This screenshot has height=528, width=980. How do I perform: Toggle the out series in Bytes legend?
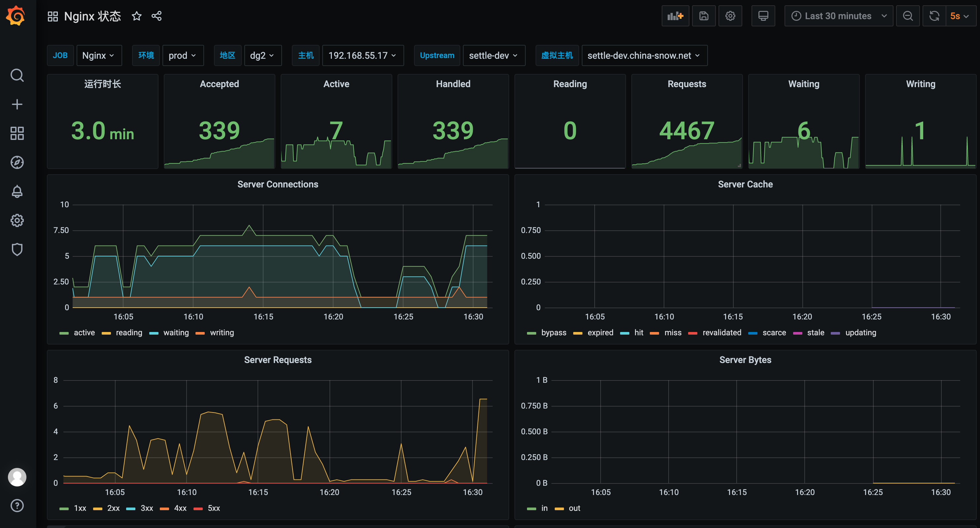coord(575,508)
